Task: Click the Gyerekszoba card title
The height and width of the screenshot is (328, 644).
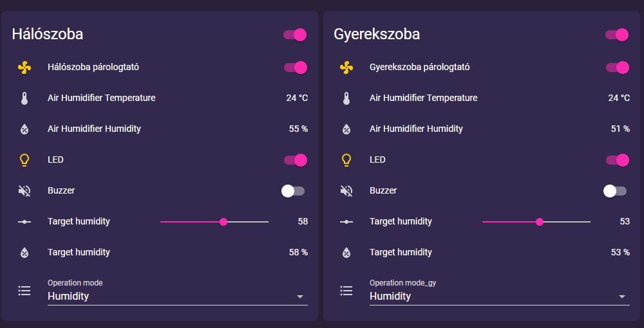Action: click(377, 34)
